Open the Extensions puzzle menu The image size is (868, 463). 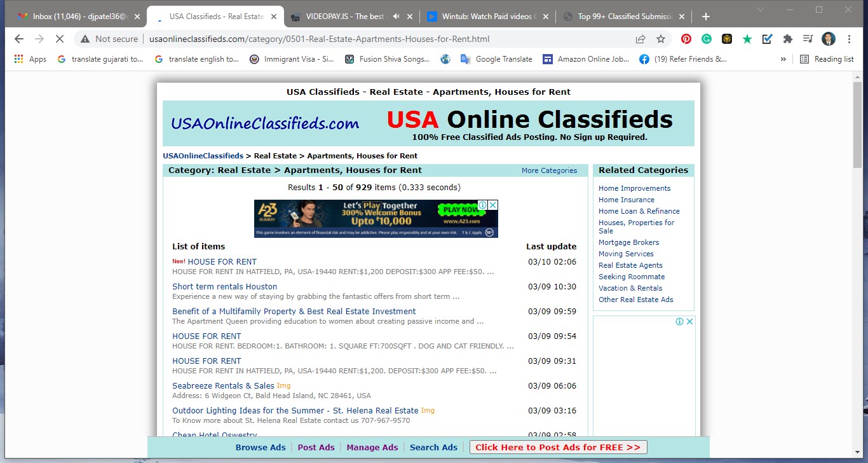pyautogui.click(x=788, y=39)
